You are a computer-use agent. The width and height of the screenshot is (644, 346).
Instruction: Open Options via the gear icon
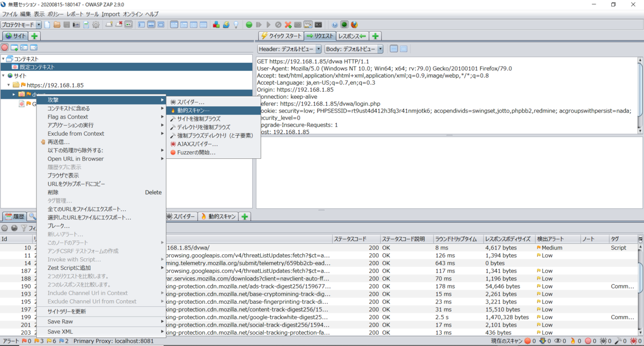96,25
